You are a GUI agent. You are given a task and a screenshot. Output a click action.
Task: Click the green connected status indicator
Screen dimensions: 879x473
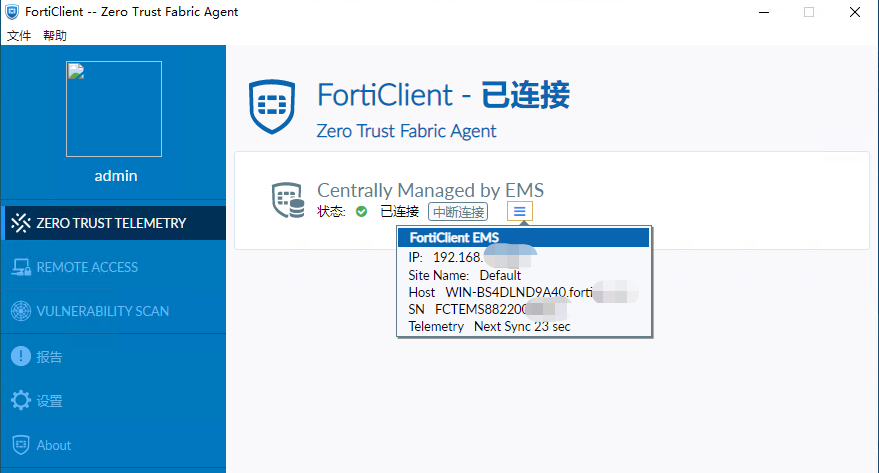pos(362,212)
